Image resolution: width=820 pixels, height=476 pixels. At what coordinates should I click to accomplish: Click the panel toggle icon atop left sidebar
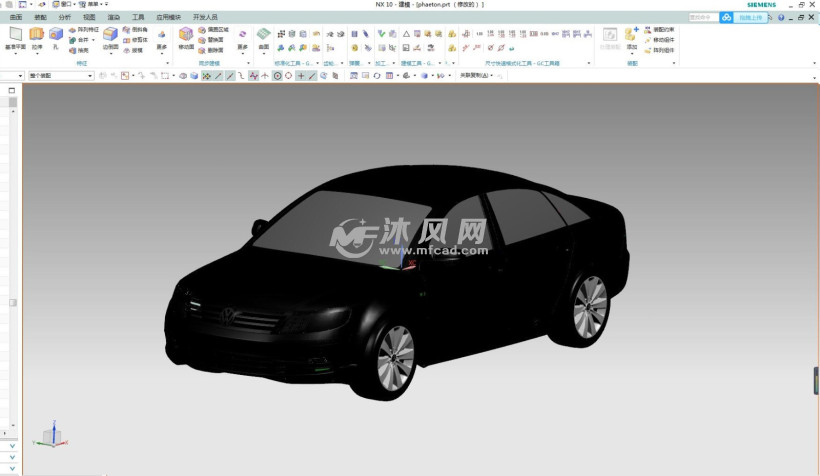tap(12, 90)
